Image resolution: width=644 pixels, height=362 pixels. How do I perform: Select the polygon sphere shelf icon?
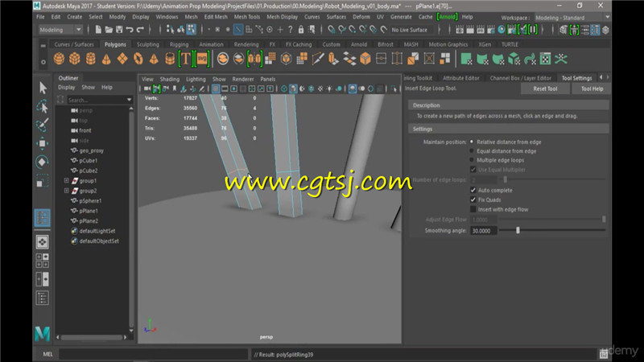pyautogui.click(x=59, y=59)
